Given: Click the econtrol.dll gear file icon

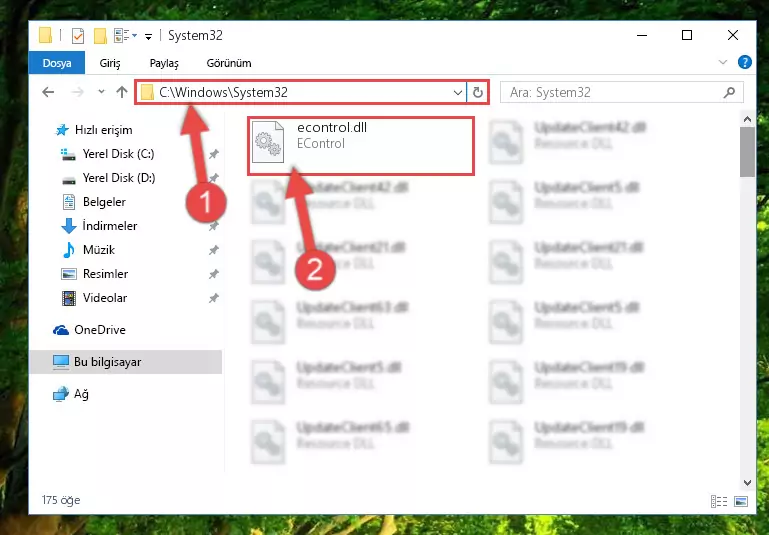Looking at the screenshot, I should (267, 142).
